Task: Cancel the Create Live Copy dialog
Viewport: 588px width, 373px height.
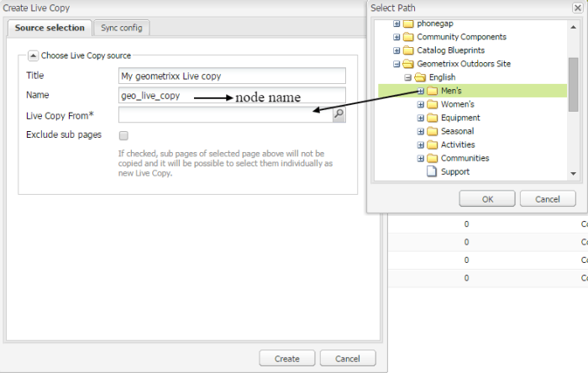Action: point(348,359)
